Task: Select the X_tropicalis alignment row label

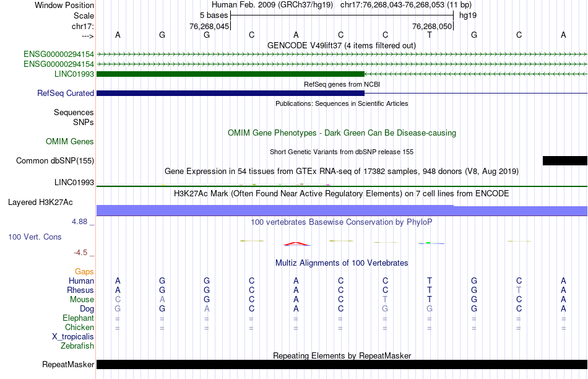Action: [x=73, y=337]
